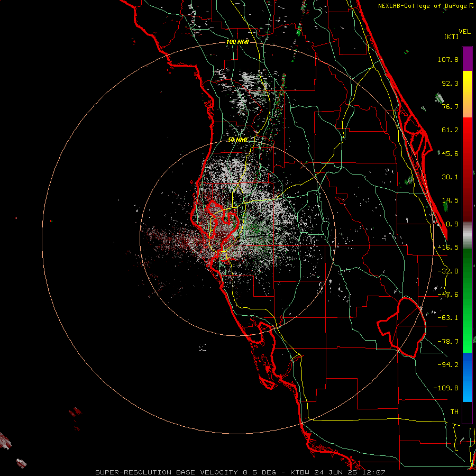Screen dimensions: 476x476
Task: Click the NEXLAB-College of DuPage title text
Action: tap(422, 6)
